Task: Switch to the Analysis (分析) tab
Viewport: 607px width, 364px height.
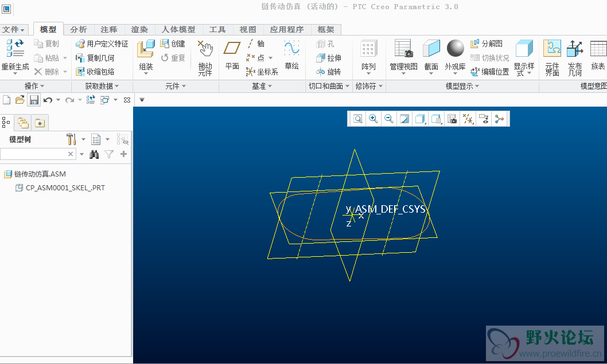Action: coord(79,29)
